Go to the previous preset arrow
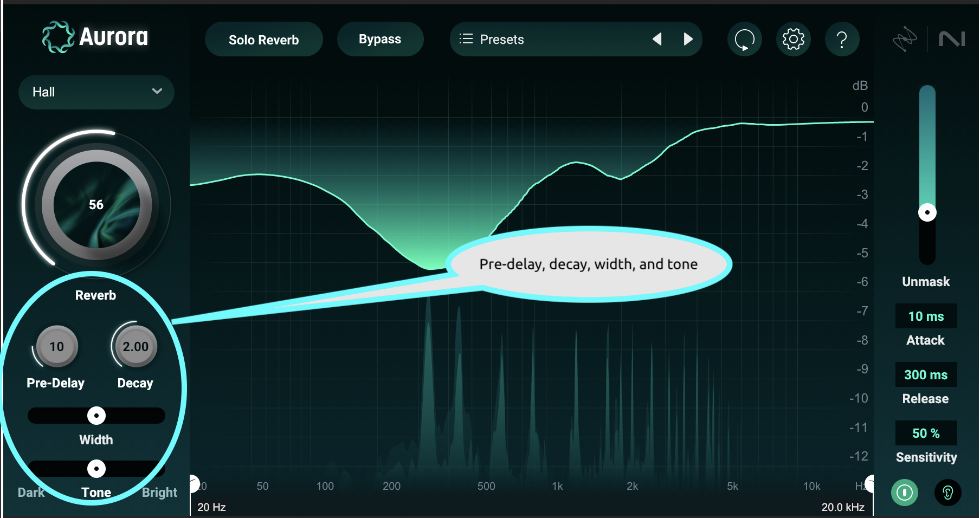This screenshot has width=980, height=518. (657, 39)
